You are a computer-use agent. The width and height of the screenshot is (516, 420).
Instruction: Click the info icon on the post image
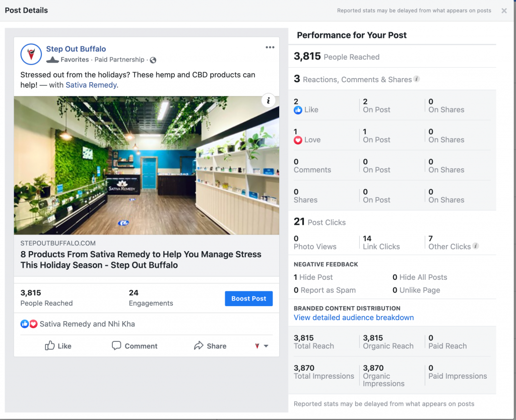coord(268,100)
